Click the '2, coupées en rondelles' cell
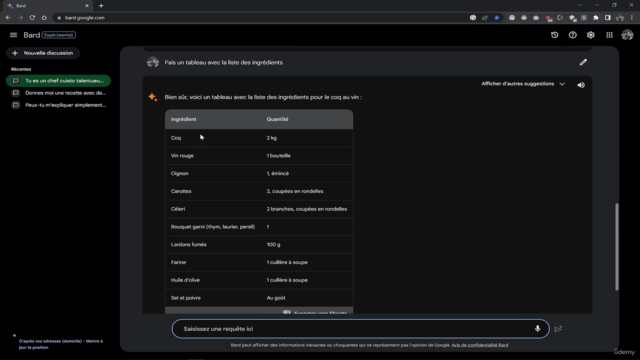 click(x=295, y=191)
